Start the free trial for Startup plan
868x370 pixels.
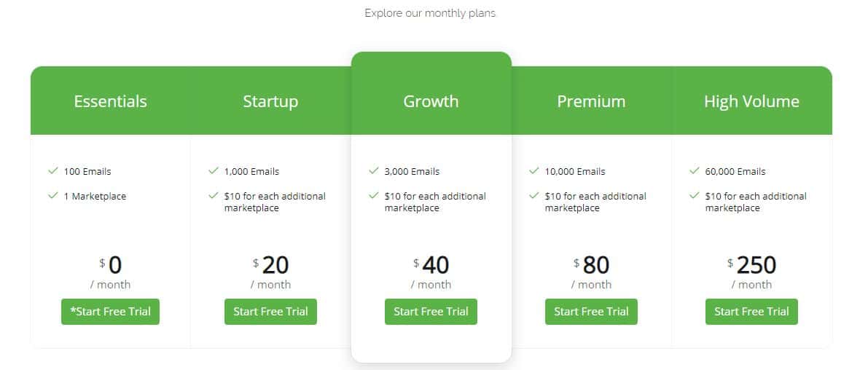click(270, 312)
